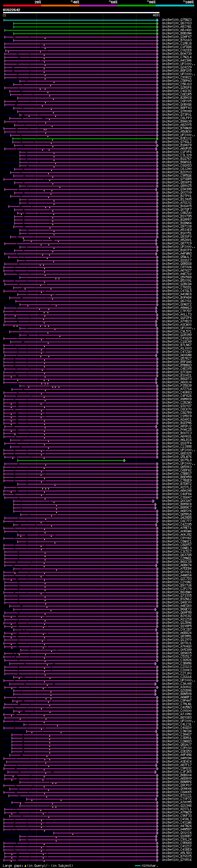Image resolution: width=197 pixels, height=868 pixels.
Task: Click on the UniRef100_Q7MXH9 label
Action: tap(177, 111)
